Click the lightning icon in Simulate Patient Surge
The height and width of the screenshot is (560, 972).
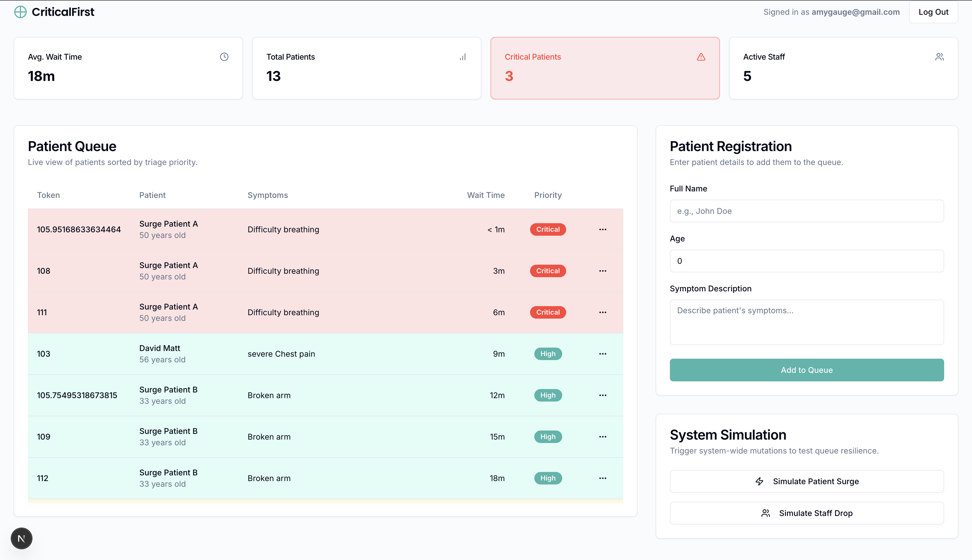pyautogui.click(x=759, y=481)
